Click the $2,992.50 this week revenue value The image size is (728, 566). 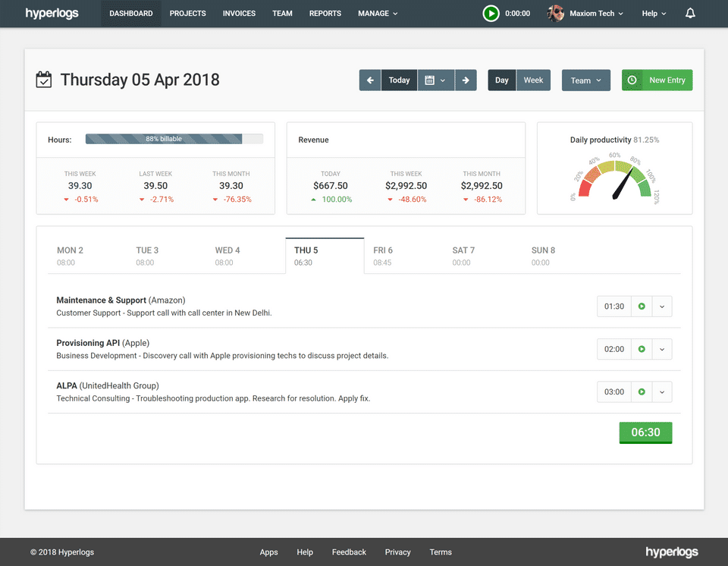(x=406, y=185)
